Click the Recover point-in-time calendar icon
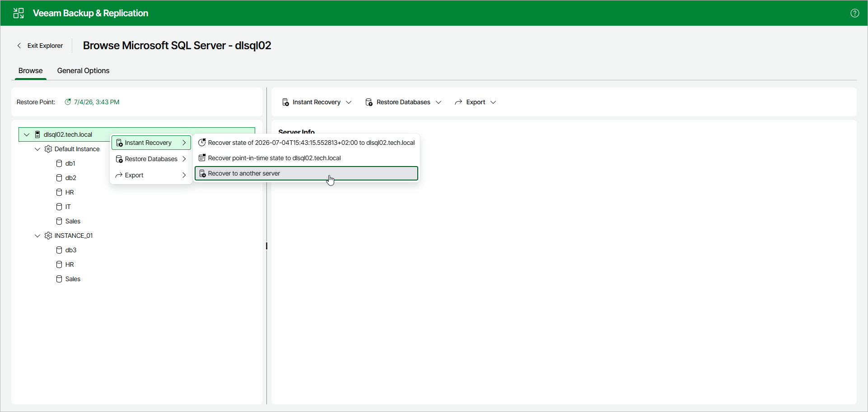Image resolution: width=868 pixels, height=412 pixels. click(202, 158)
